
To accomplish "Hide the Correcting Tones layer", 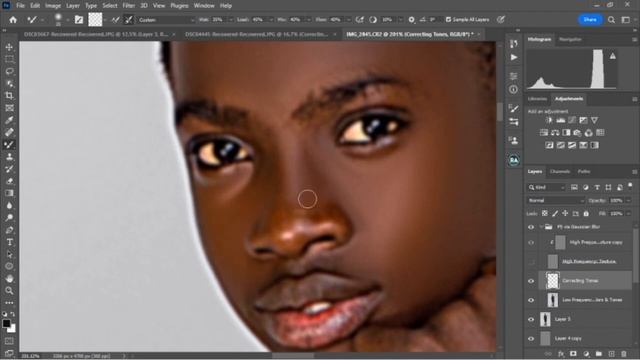I will [x=531, y=281].
